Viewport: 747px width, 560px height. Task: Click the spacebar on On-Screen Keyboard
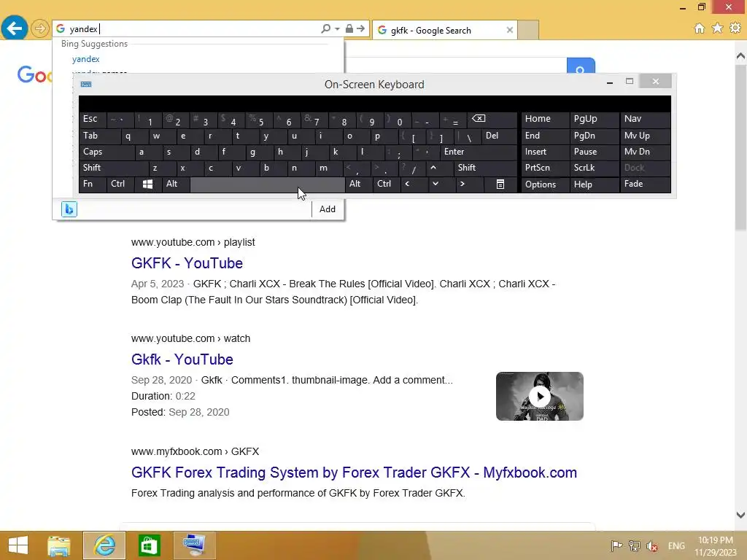click(x=267, y=184)
